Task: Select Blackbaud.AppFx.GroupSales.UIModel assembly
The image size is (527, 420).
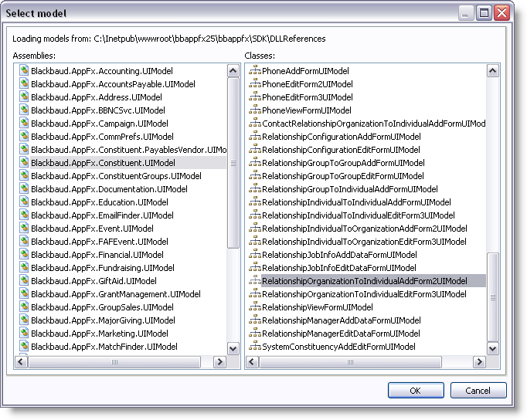Action: (x=102, y=307)
